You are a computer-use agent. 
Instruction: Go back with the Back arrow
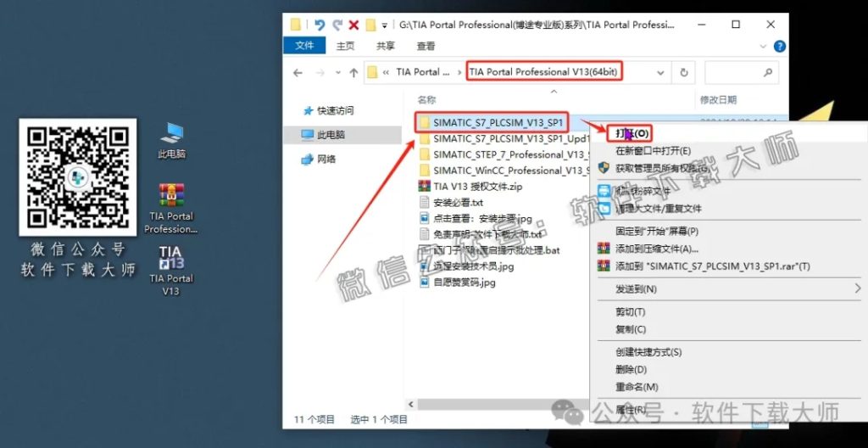(x=298, y=73)
